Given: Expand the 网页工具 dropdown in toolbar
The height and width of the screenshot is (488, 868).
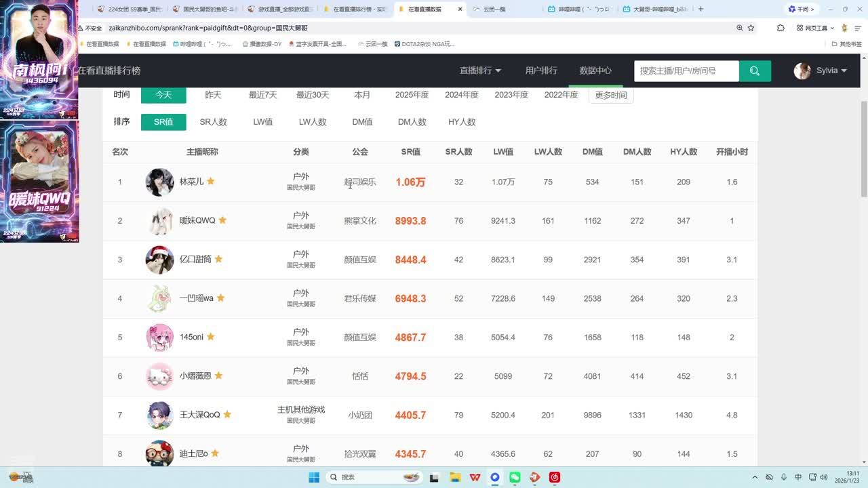Looking at the screenshot, I should click(815, 28).
